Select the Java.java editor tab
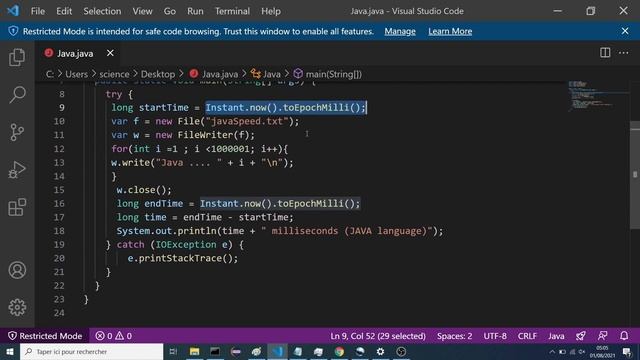The image size is (640, 360). coord(78,53)
